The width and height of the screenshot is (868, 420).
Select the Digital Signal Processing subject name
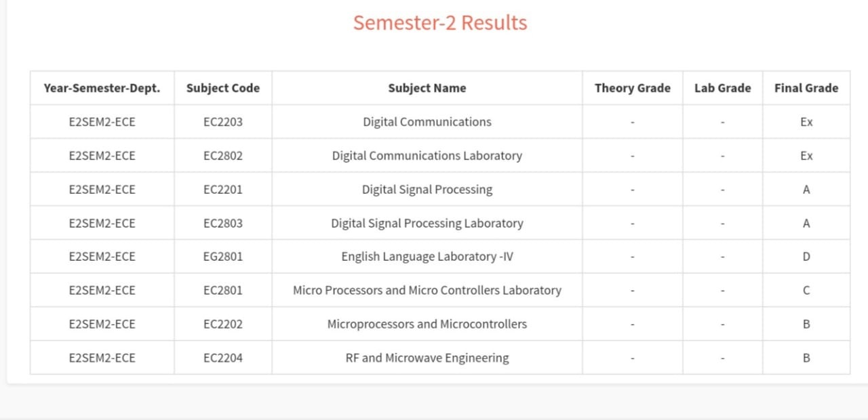click(x=427, y=190)
